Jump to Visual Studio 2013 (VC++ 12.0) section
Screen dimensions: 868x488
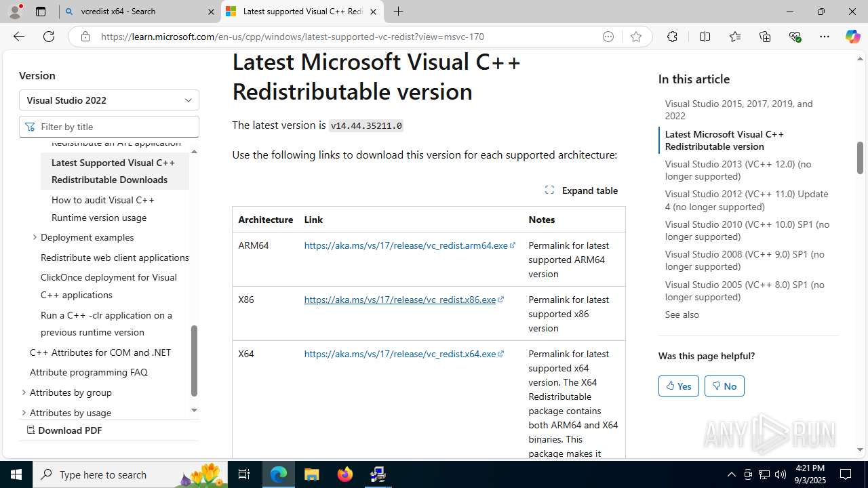click(x=738, y=170)
